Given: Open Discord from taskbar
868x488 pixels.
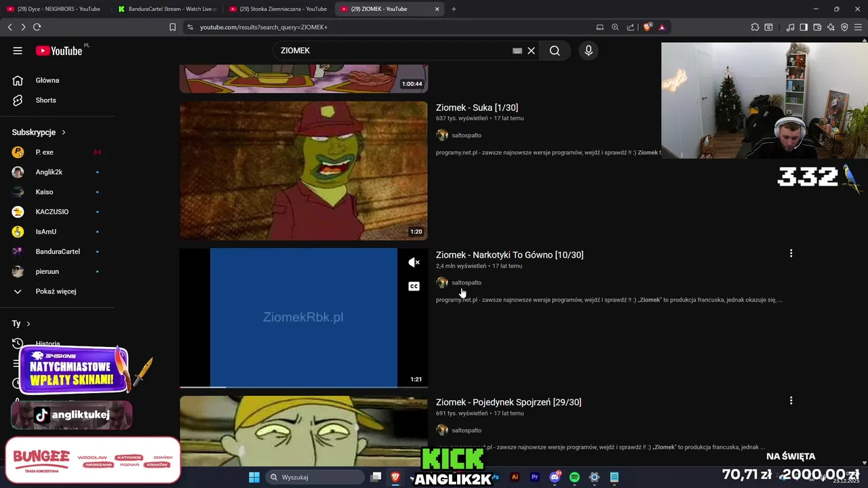Looking at the screenshot, I should coord(555,477).
